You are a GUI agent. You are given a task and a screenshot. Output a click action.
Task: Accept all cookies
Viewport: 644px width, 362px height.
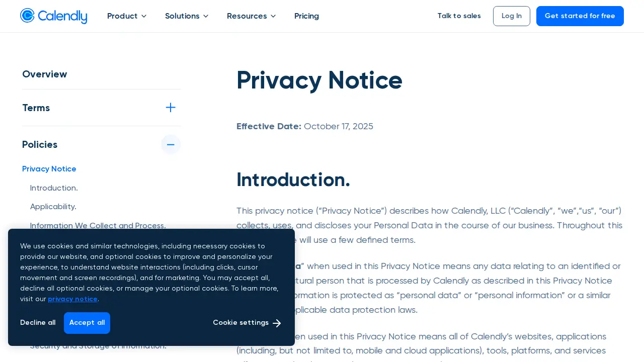[87, 323]
